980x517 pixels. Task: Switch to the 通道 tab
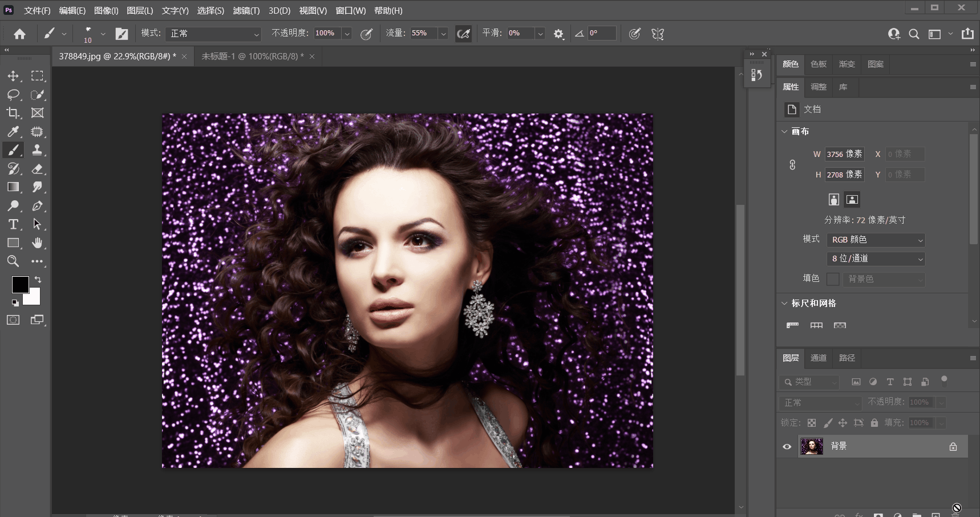tap(819, 358)
